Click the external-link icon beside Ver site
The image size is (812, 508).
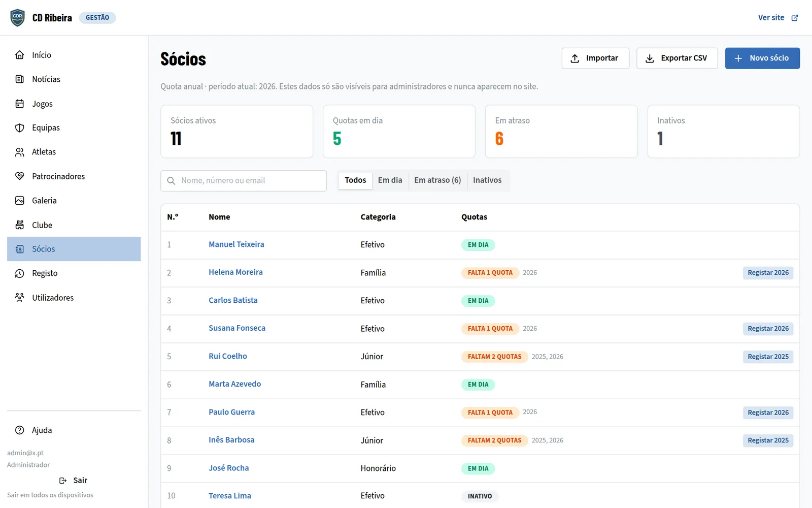pos(795,18)
